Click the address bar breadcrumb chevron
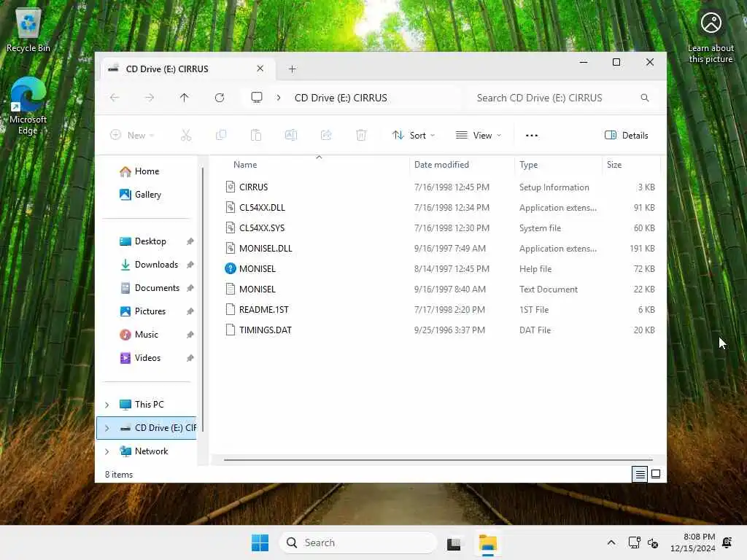Image resolution: width=747 pixels, height=560 pixels. (279, 98)
